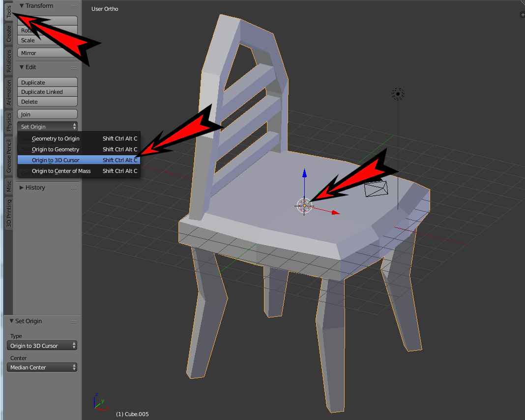This screenshot has height=420, width=525.
Task: Click the Delete button
Action: tap(47, 102)
